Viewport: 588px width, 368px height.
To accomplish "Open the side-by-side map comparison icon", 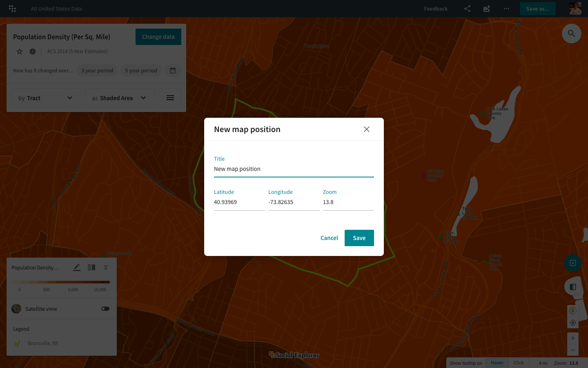I will [573, 287].
